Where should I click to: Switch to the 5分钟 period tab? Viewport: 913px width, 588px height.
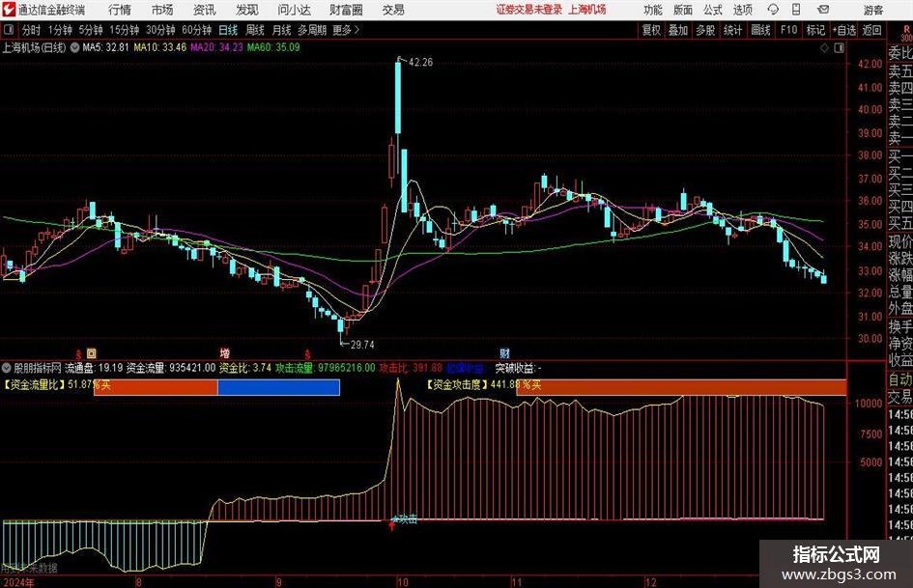coord(91,30)
